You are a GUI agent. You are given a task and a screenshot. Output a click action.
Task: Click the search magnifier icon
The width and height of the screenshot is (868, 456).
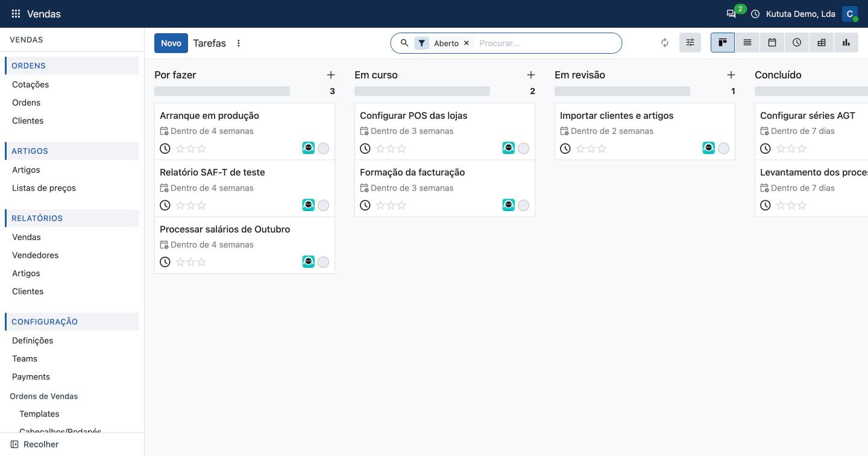click(404, 43)
